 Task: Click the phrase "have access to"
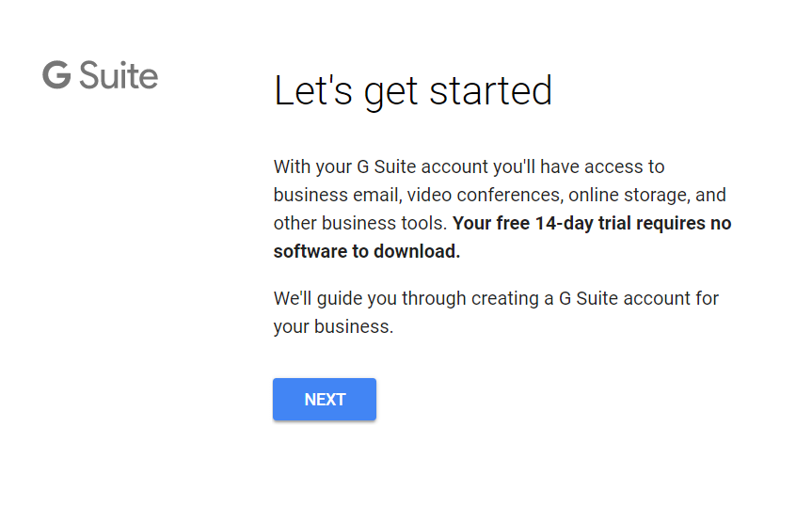[x=602, y=167]
